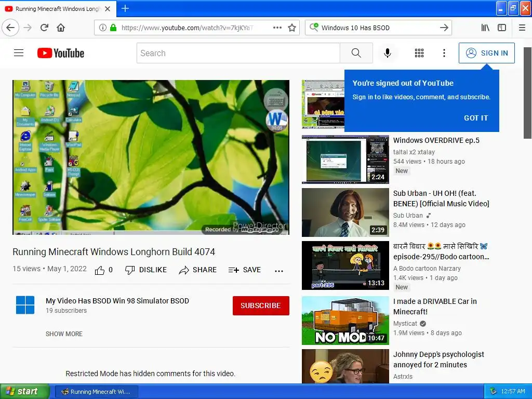Click system tray icon beside clock

493,391
